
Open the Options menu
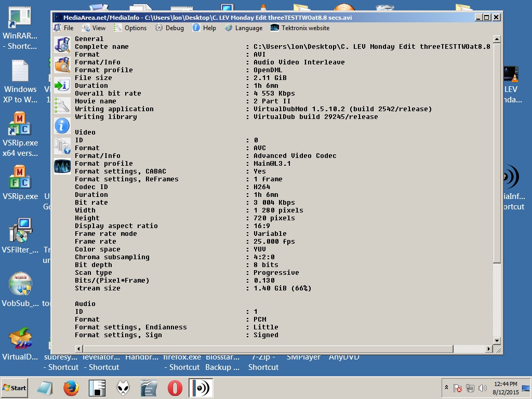tap(130, 28)
